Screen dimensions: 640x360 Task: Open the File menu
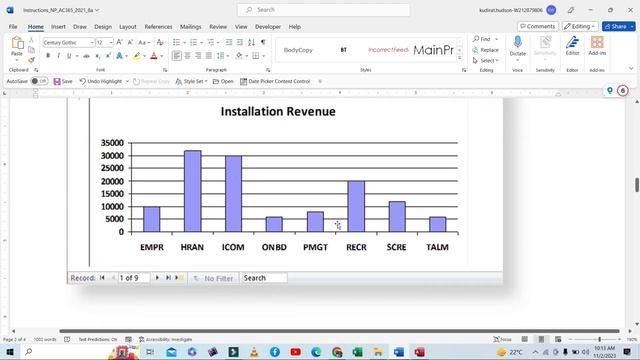pyautogui.click(x=13, y=27)
